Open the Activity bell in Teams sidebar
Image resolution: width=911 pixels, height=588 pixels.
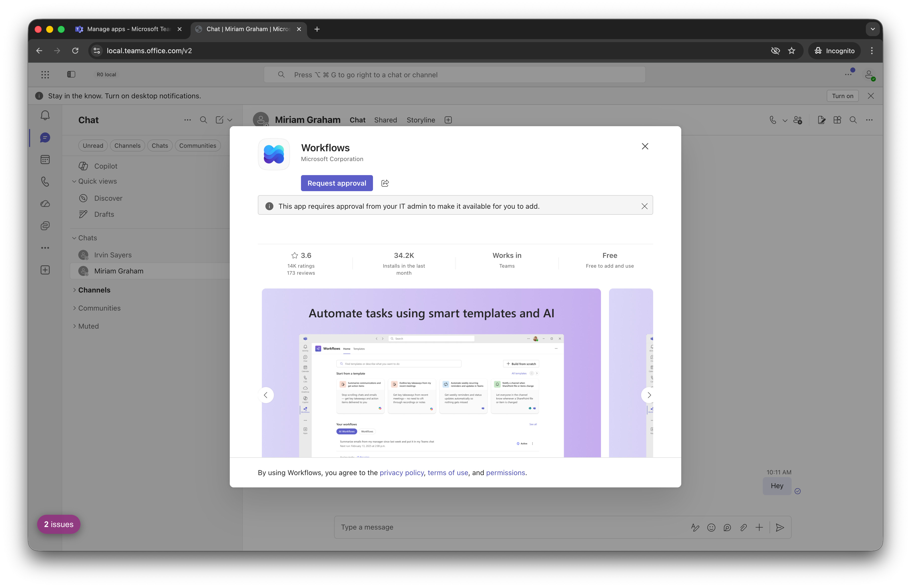coord(45,115)
